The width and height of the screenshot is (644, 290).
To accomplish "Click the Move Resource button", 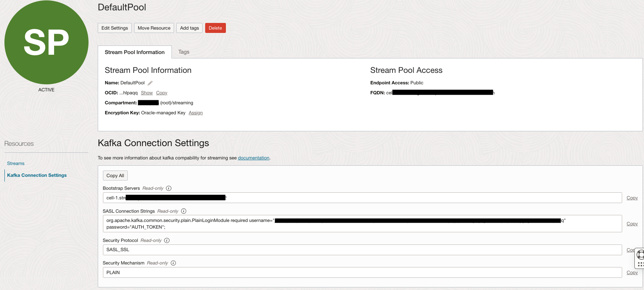I will 154,28.
